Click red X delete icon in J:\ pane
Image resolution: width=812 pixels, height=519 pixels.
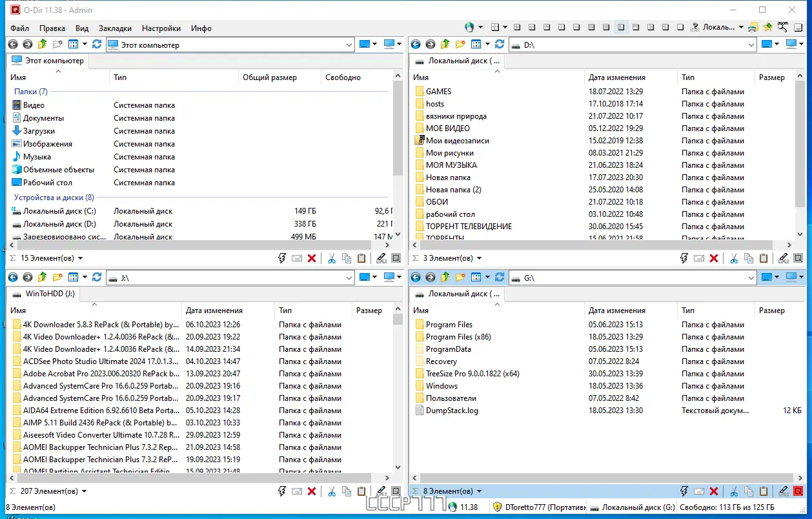click(x=312, y=491)
